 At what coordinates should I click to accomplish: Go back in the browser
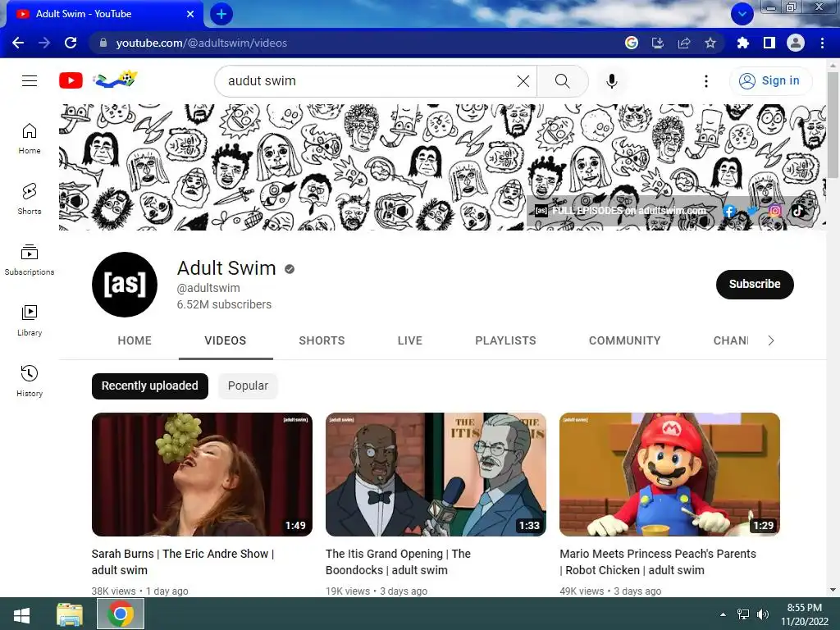click(x=18, y=43)
